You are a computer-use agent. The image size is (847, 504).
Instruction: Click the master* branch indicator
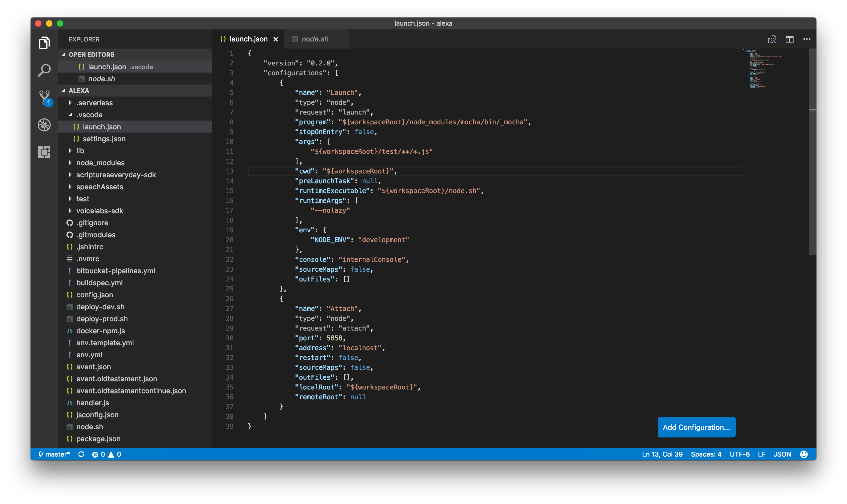point(54,454)
